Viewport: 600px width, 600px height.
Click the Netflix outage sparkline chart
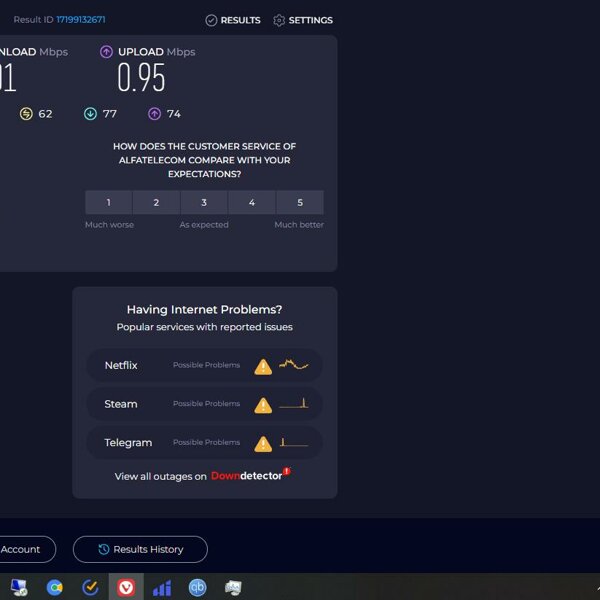pyautogui.click(x=293, y=365)
